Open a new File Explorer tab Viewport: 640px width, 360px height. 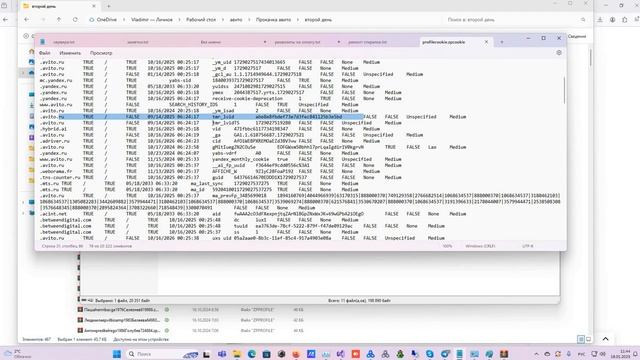[109, 6]
